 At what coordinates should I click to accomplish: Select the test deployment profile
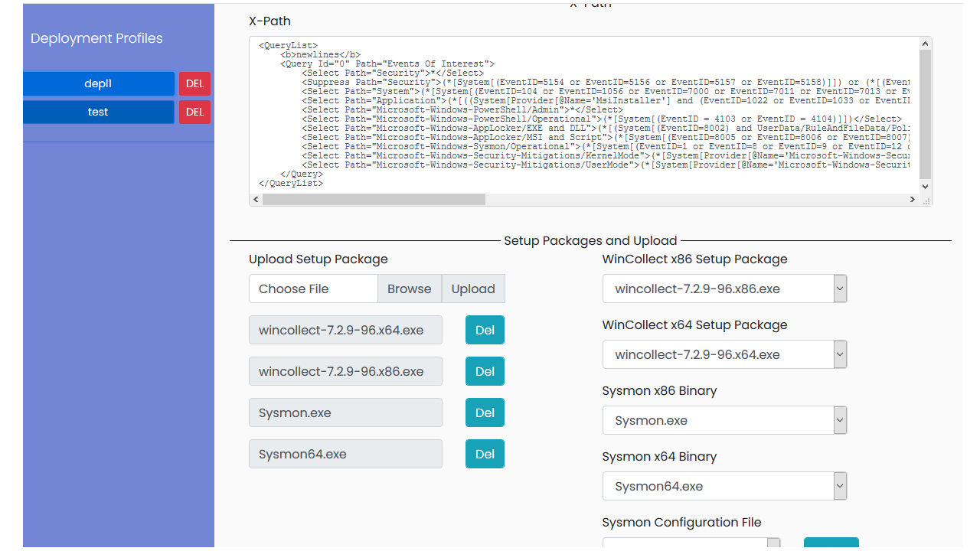click(x=98, y=112)
